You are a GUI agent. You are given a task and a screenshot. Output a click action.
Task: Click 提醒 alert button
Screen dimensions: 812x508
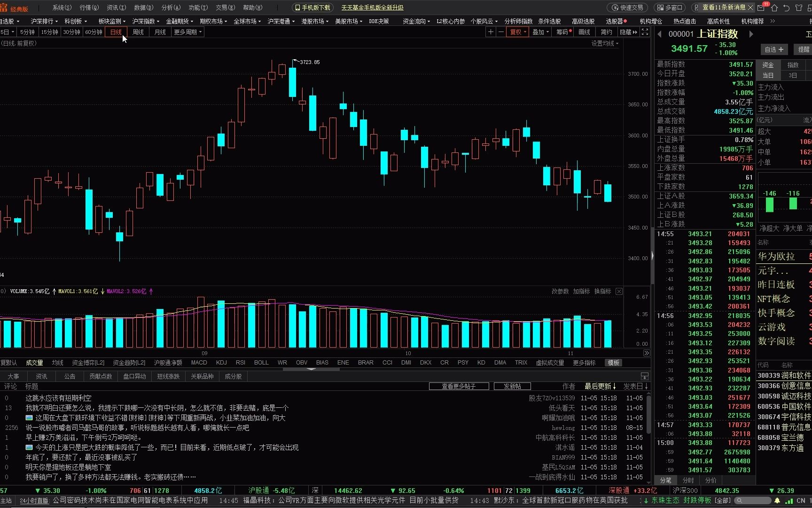click(803, 49)
